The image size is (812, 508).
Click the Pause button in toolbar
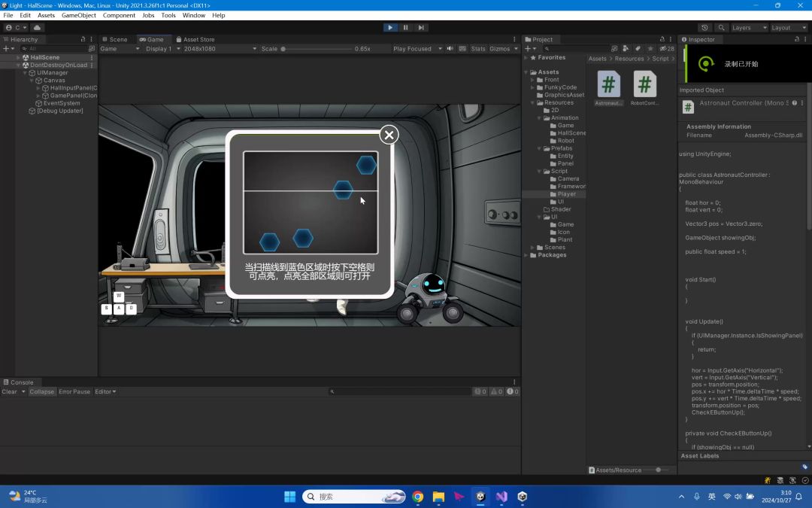pyautogui.click(x=405, y=28)
